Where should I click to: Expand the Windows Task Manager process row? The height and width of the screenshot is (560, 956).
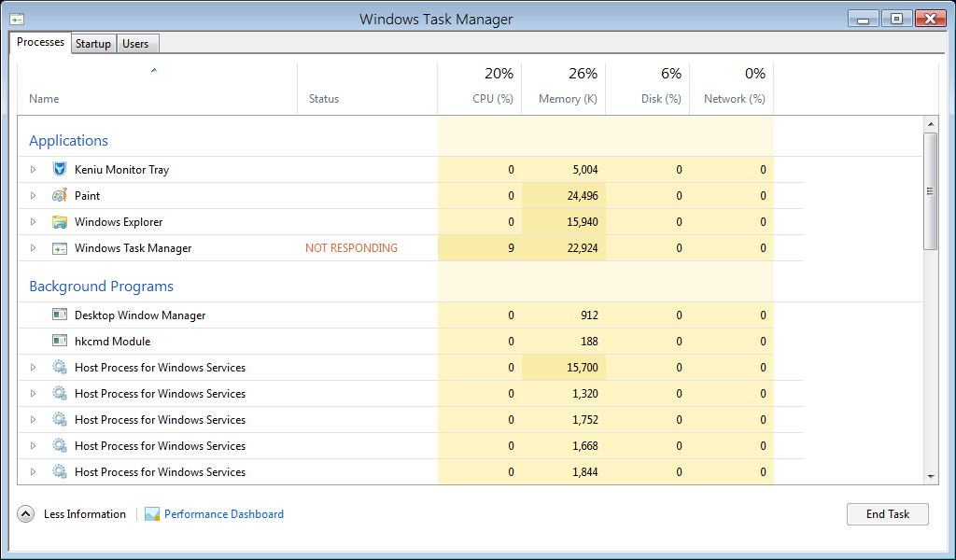[x=33, y=248]
